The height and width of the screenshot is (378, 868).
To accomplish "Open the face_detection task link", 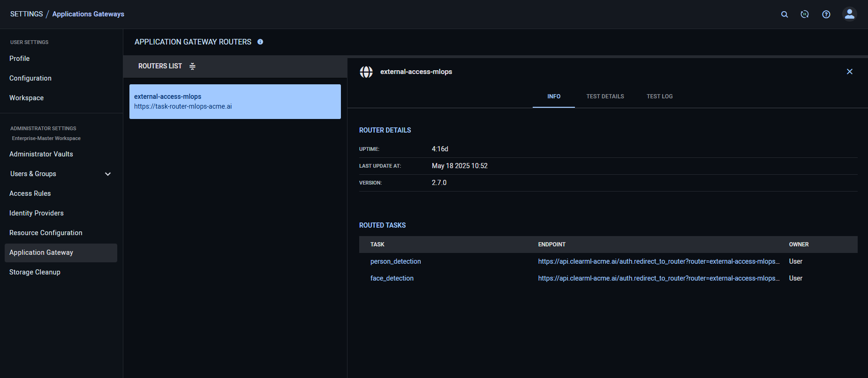I will tap(392, 278).
